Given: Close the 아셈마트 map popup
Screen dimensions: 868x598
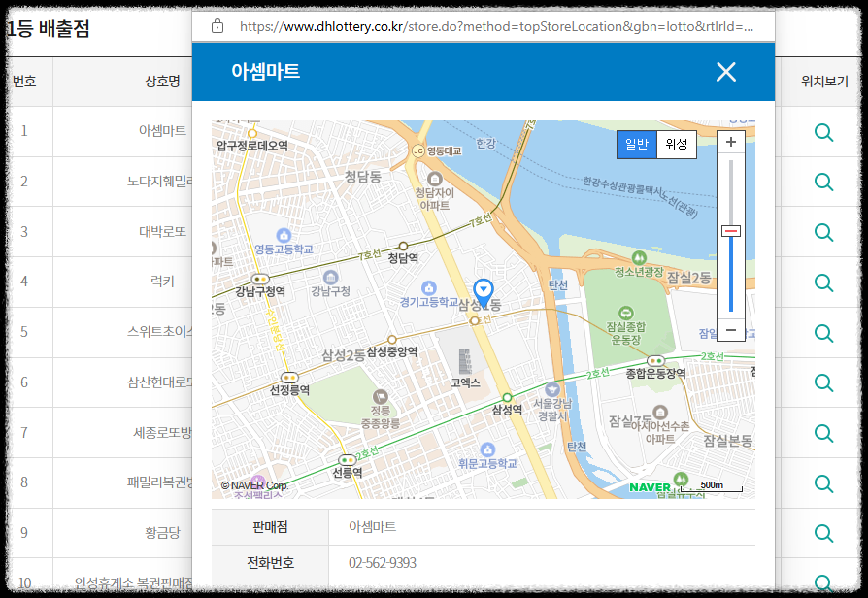Looking at the screenshot, I should click(725, 72).
